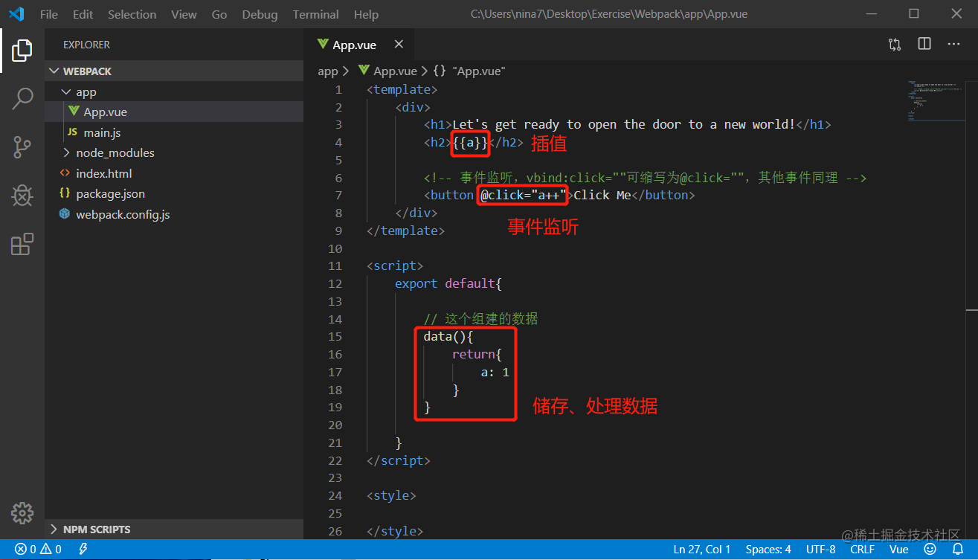Open the Extensions view in activity bar
Image resolution: width=978 pixels, height=560 pixels.
22,244
